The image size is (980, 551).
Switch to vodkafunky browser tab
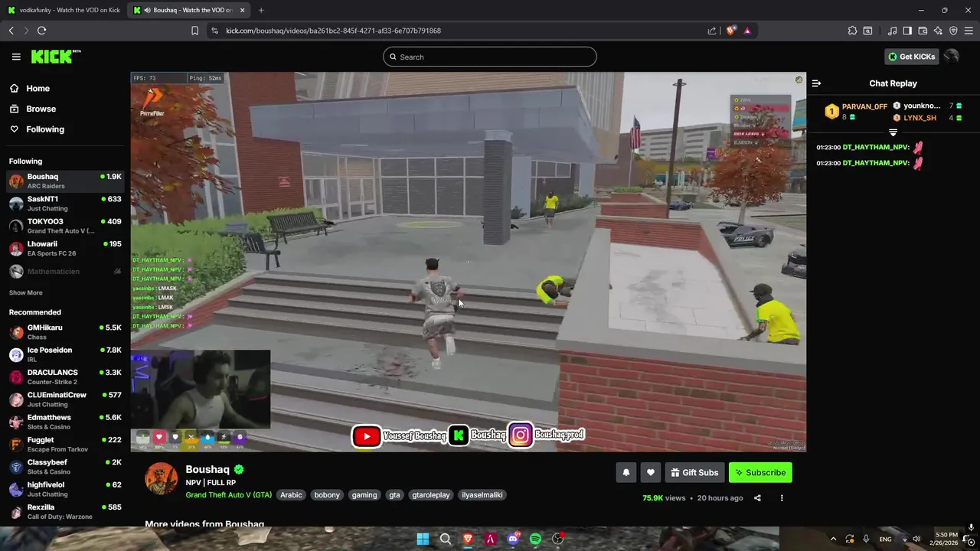(64, 10)
